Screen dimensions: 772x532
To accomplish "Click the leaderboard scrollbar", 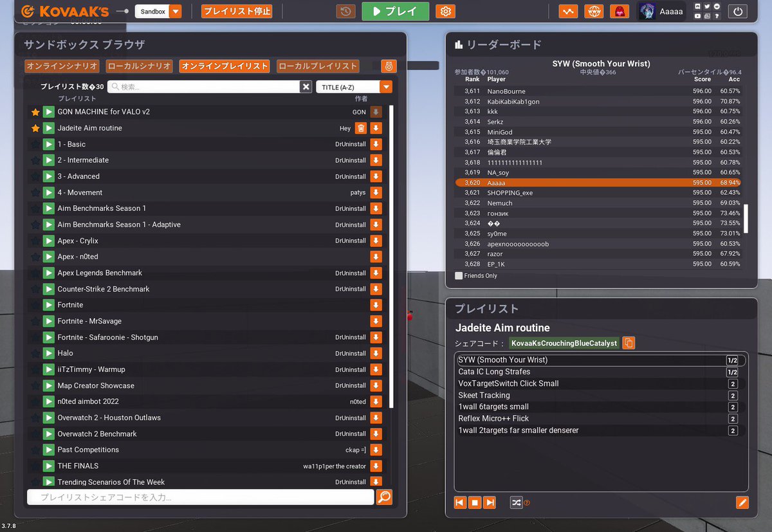I will (746, 219).
